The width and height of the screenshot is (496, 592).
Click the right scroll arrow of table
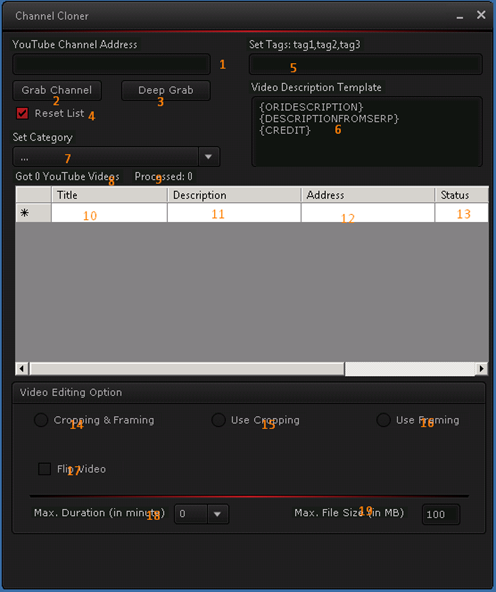pyautogui.click(x=481, y=368)
